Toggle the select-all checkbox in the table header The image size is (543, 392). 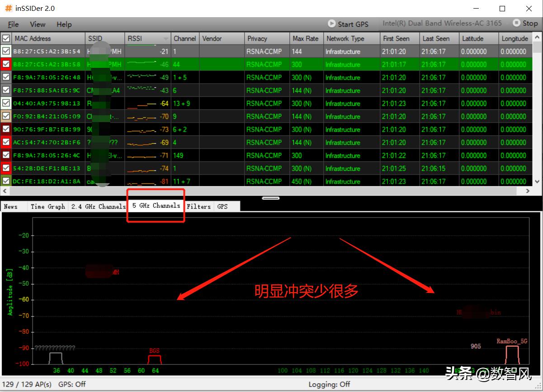click(6, 38)
